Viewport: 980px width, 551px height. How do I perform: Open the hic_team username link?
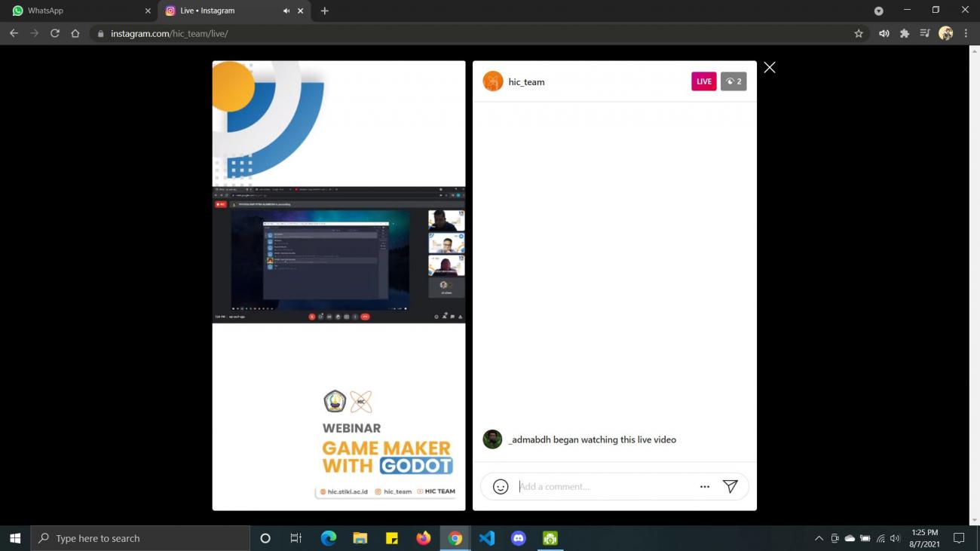pyautogui.click(x=526, y=82)
